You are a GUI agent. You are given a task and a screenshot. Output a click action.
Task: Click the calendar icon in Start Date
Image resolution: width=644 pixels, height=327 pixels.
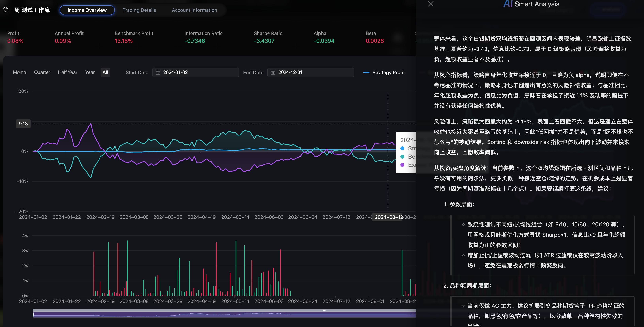(x=158, y=72)
